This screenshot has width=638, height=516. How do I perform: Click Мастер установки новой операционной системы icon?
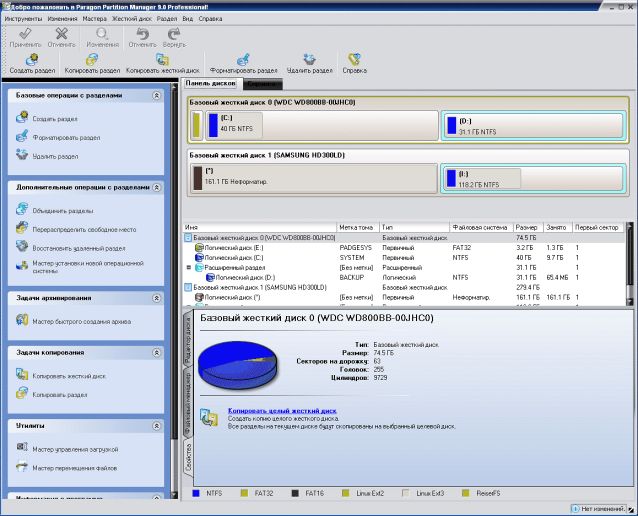pos(22,265)
